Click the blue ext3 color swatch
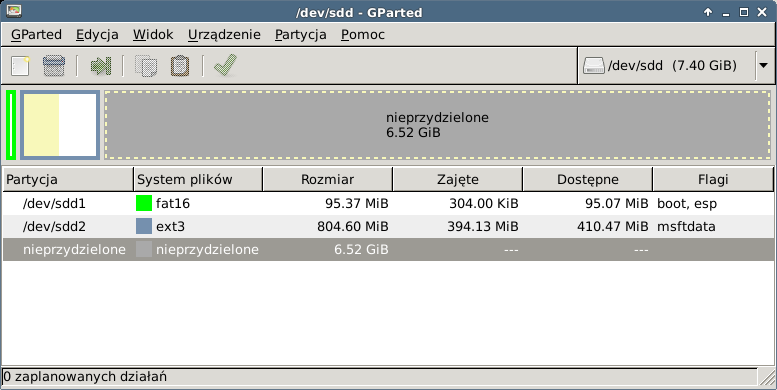The width and height of the screenshot is (777, 390). pyautogui.click(x=144, y=226)
